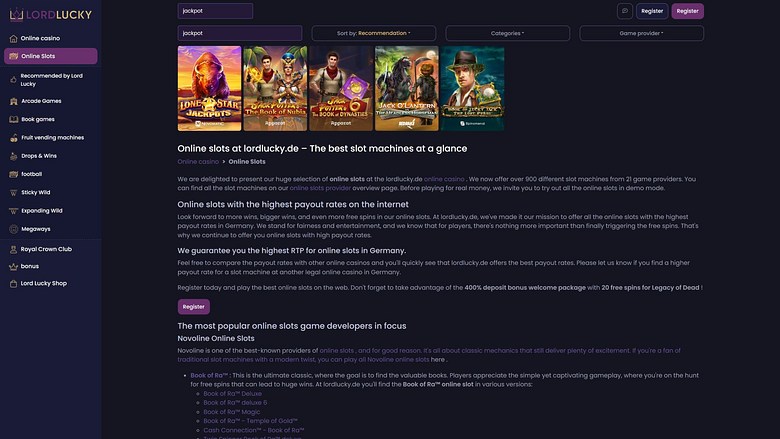The width and height of the screenshot is (780, 439).
Task: Open the chat support icon
Action: (x=625, y=11)
